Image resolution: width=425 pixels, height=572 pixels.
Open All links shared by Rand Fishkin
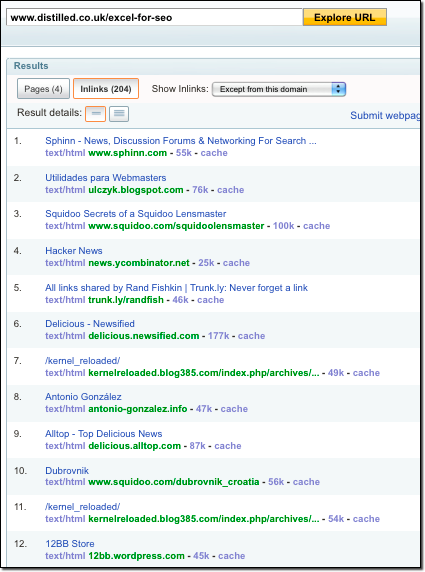(x=176, y=288)
